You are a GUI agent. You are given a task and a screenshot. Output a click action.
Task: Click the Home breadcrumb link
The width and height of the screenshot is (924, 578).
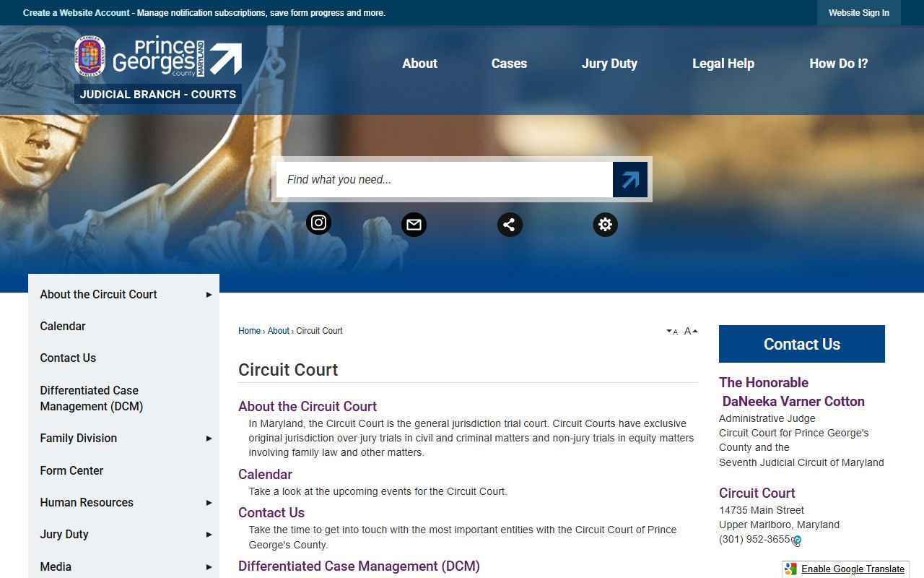(x=249, y=331)
